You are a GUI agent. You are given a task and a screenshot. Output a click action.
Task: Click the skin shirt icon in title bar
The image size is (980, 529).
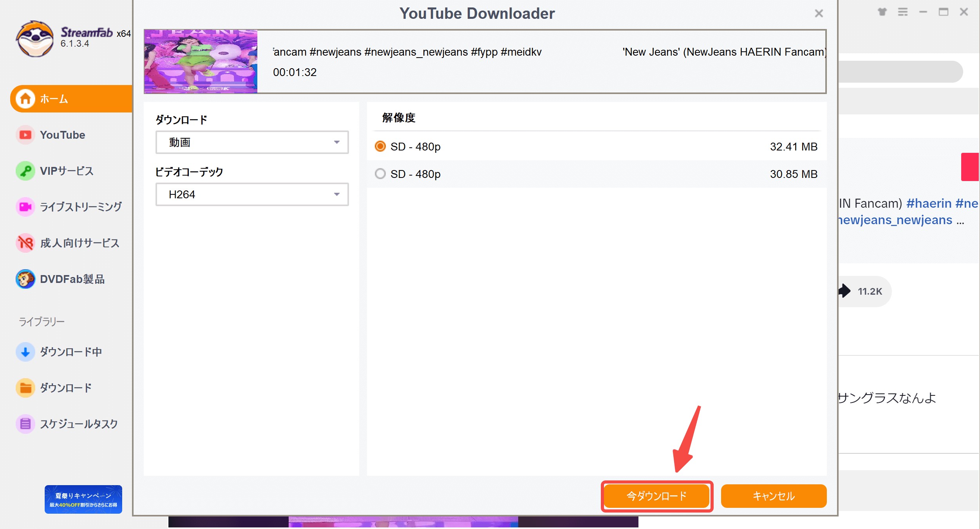tap(882, 12)
